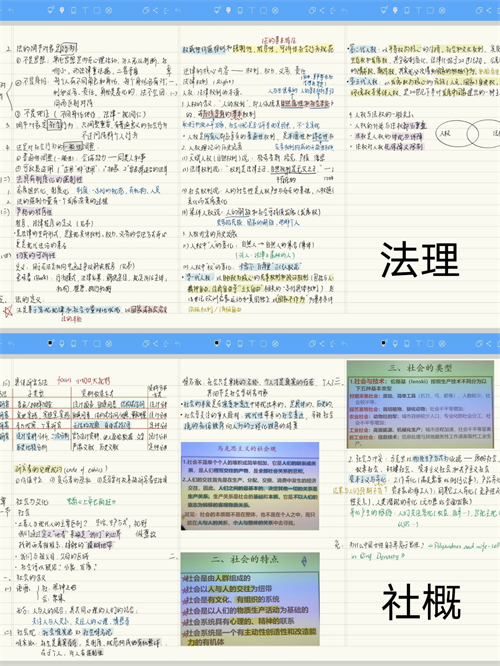Choose the text T tool in top-left toolbar
The image size is (500, 666).
tap(85, 10)
